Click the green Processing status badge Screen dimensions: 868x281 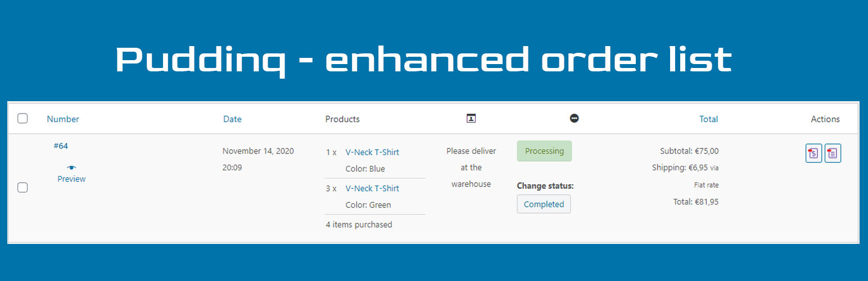tap(544, 151)
